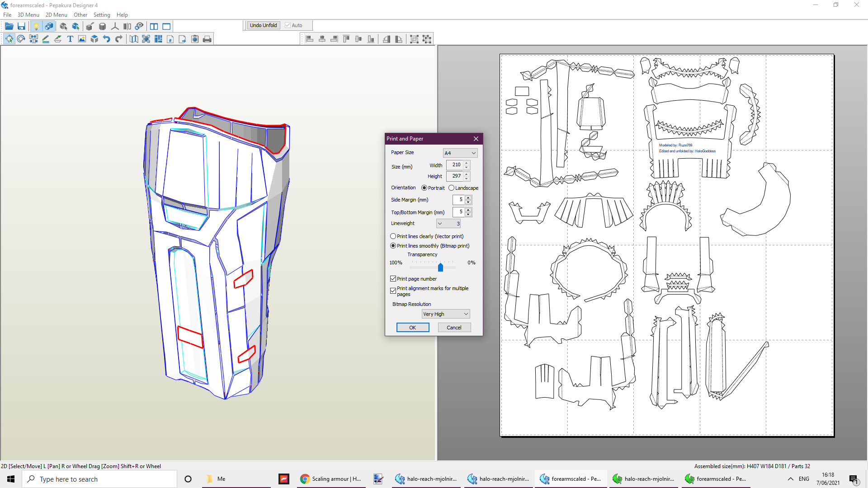Expand the system tray hidden icons chevron
The height and width of the screenshot is (488, 868).
point(790,479)
